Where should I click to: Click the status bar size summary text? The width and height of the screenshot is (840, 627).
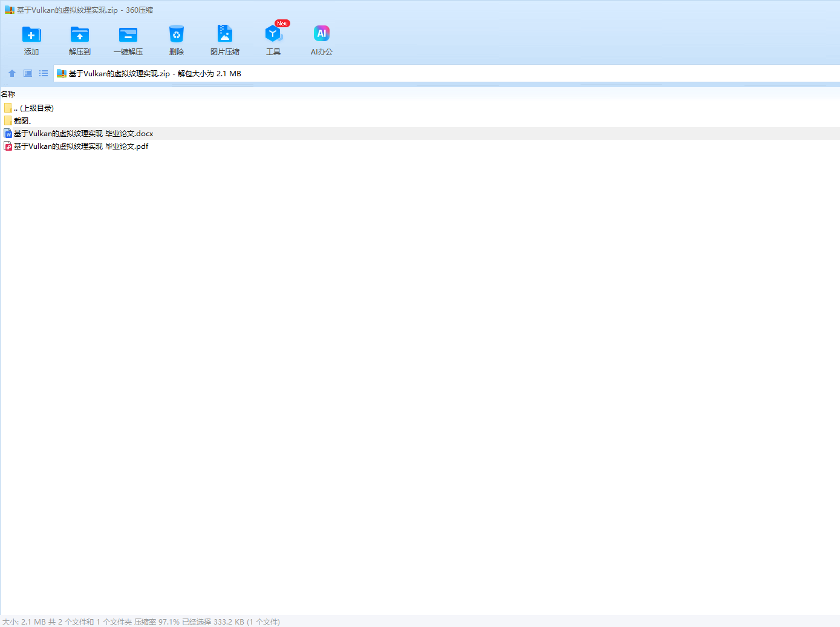[x=141, y=622]
